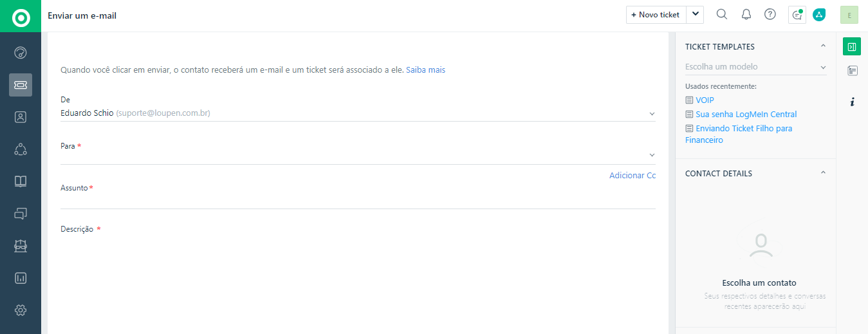The height and width of the screenshot is (334, 868).
Task: Expand the Para recipient dropdown chevron
Action: click(652, 155)
